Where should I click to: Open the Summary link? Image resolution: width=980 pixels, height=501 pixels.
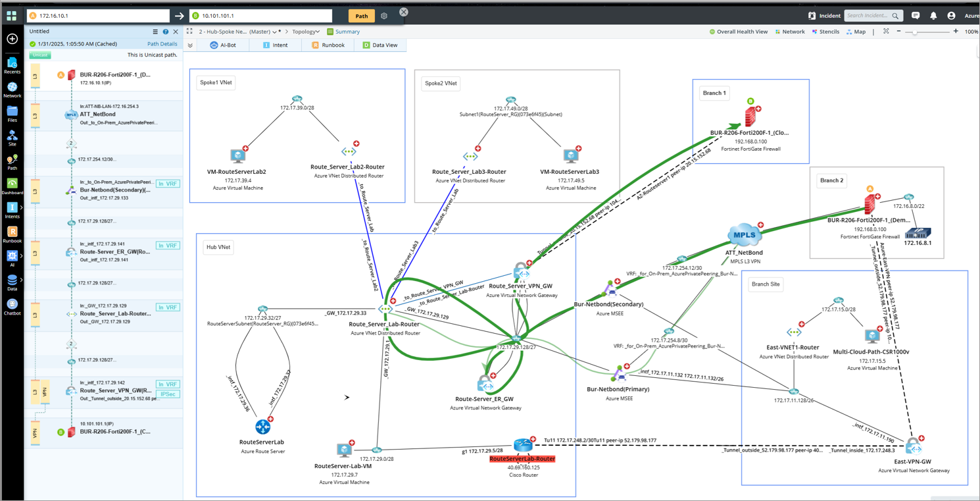tap(343, 32)
